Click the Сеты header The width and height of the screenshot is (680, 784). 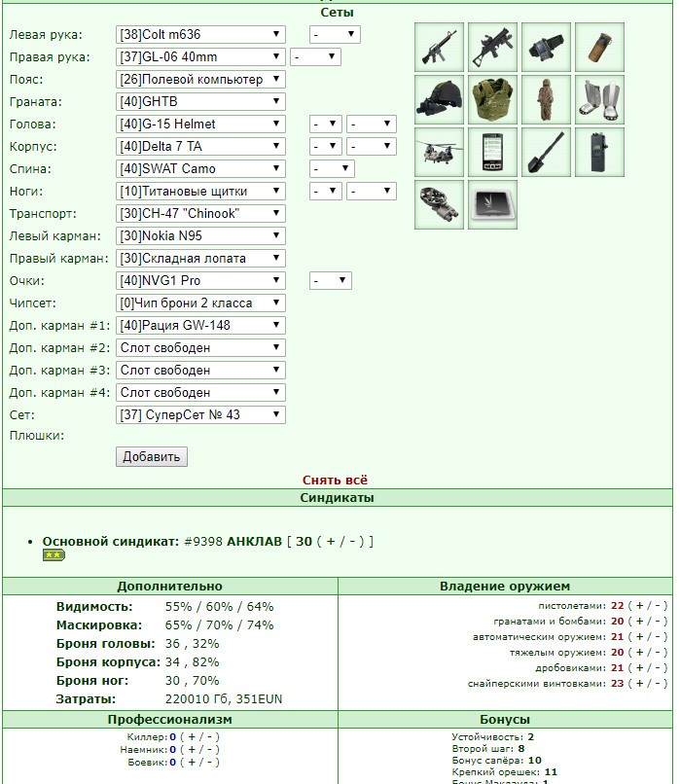tap(337, 13)
